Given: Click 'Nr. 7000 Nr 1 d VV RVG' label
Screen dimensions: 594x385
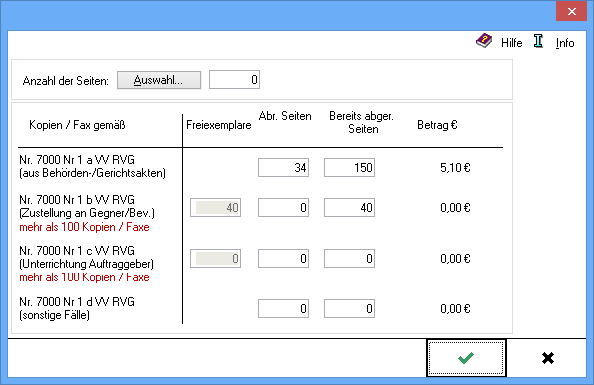Looking at the screenshot, I should 77,302.
